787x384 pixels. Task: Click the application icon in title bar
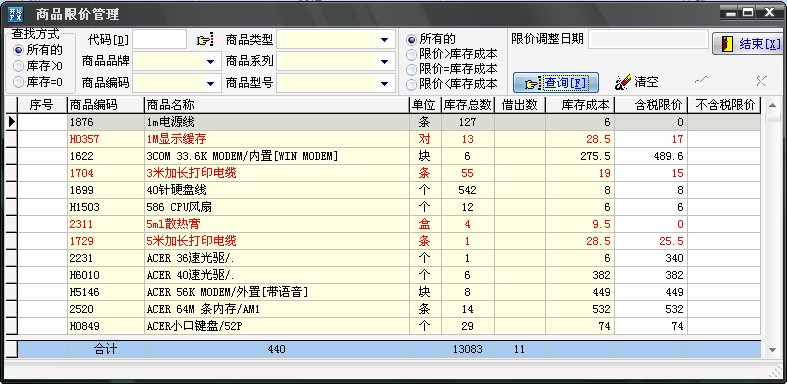tap(16, 14)
